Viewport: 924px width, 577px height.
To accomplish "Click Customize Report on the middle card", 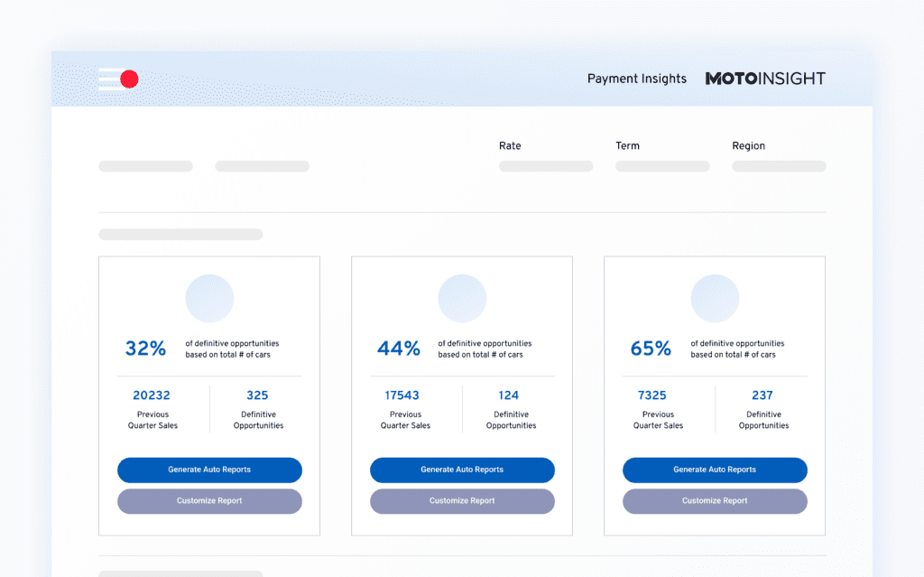I will pos(462,501).
